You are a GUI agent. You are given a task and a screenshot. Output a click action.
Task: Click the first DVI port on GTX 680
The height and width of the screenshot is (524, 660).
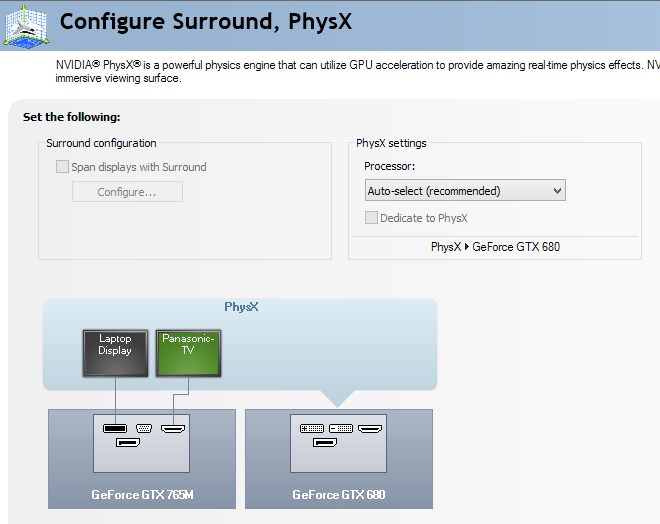point(312,428)
